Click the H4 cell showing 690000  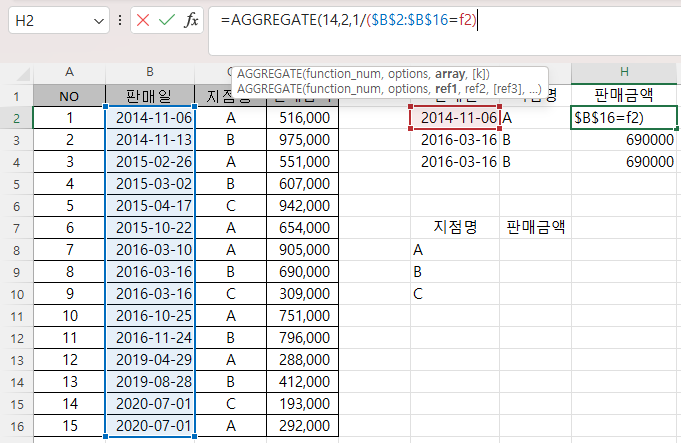[624, 162]
